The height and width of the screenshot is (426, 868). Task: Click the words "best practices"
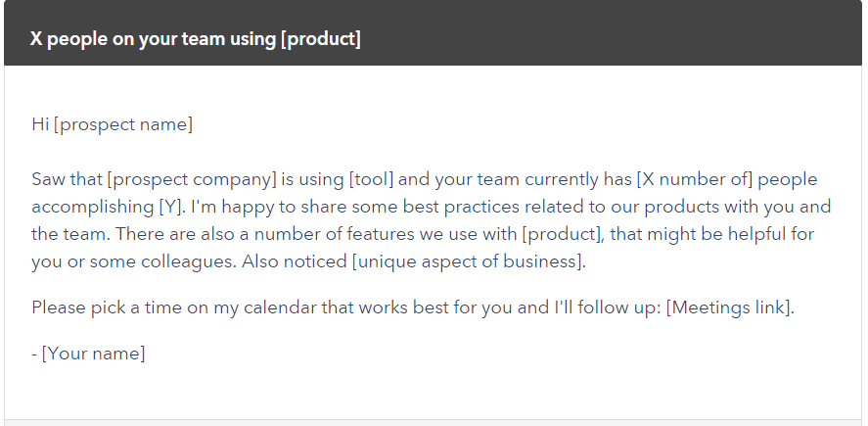[461, 207]
